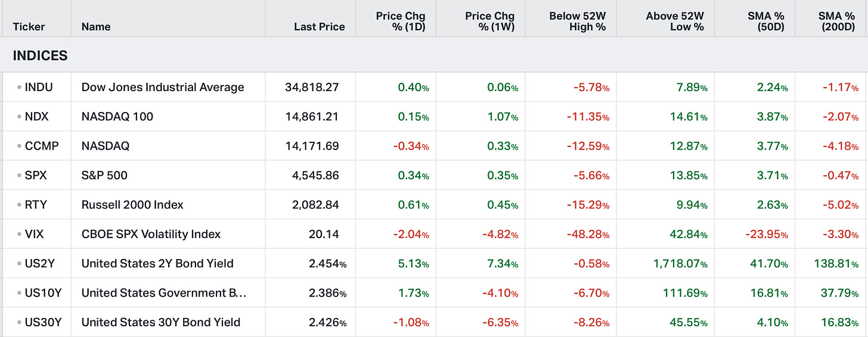Screen dimensions: 868x337
Task: Open the truncated United States Government B… name
Action: [164, 293]
